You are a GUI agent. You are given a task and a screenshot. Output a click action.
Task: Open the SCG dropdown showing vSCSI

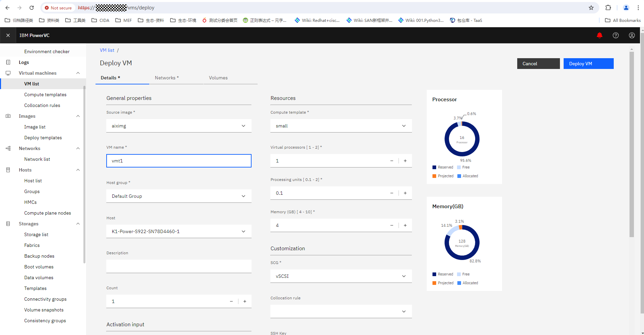[341, 276]
